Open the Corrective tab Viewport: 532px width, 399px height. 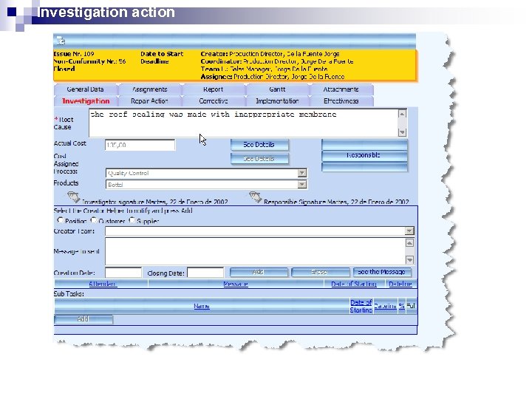[x=214, y=101]
